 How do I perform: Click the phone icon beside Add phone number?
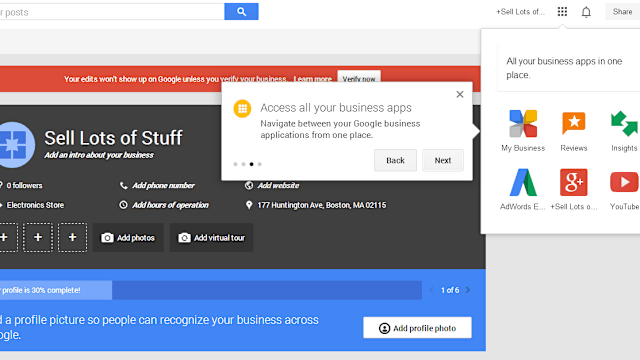[123, 186]
